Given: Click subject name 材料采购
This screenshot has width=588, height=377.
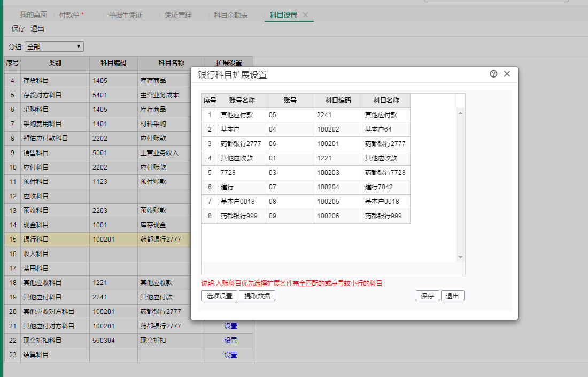Looking at the screenshot, I should coord(153,124).
